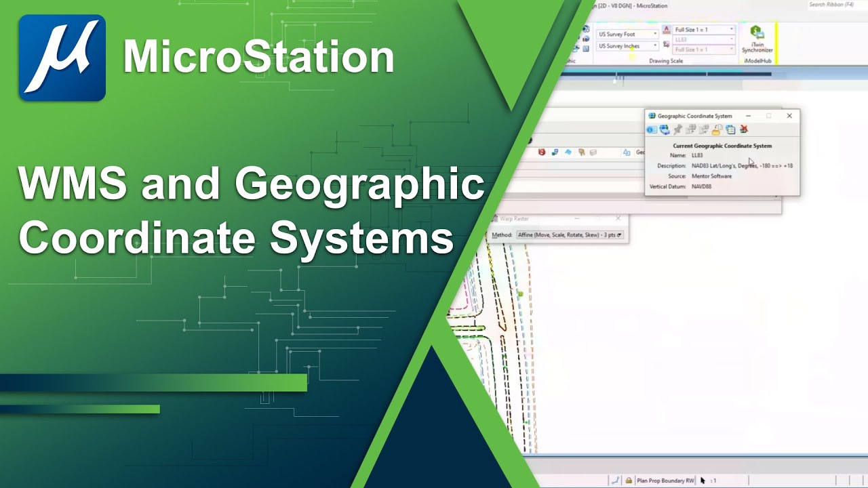
Task: Select coordinate system From Library globe icon
Action: click(665, 129)
